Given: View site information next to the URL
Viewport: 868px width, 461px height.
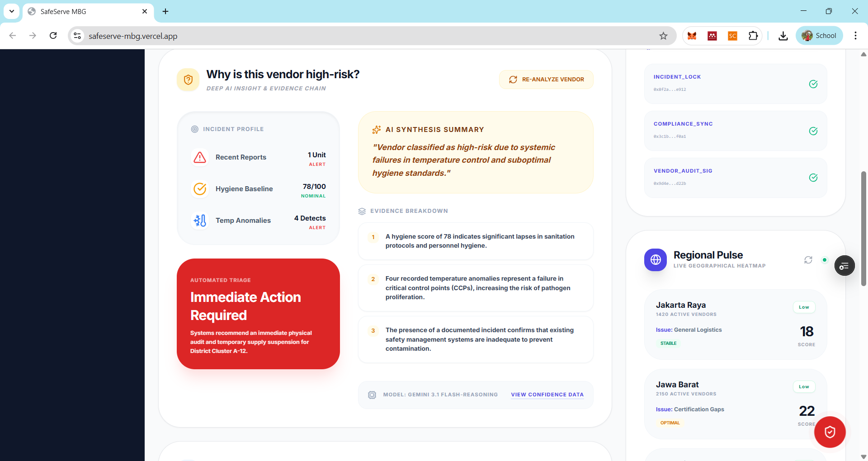Looking at the screenshot, I should click(x=77, y=36).
